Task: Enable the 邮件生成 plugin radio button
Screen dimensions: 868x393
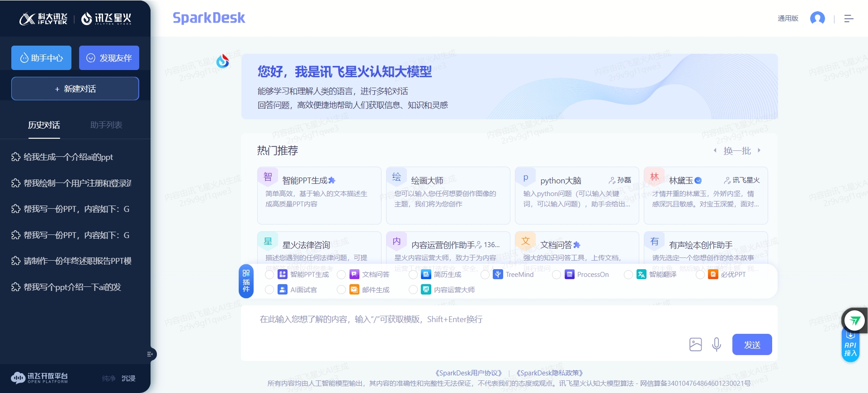Action: pyautogui.click(x=341, y=290)
